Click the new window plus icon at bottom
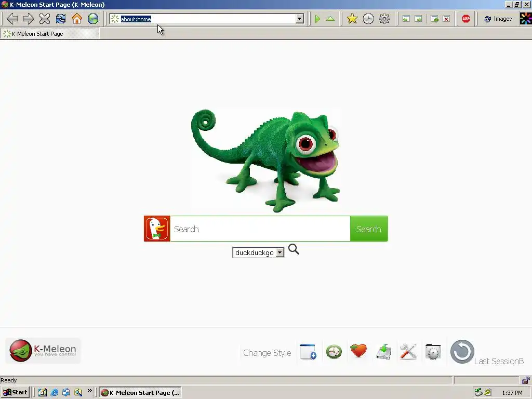Screen dimensions: 532x399 (x=309, y=352)
